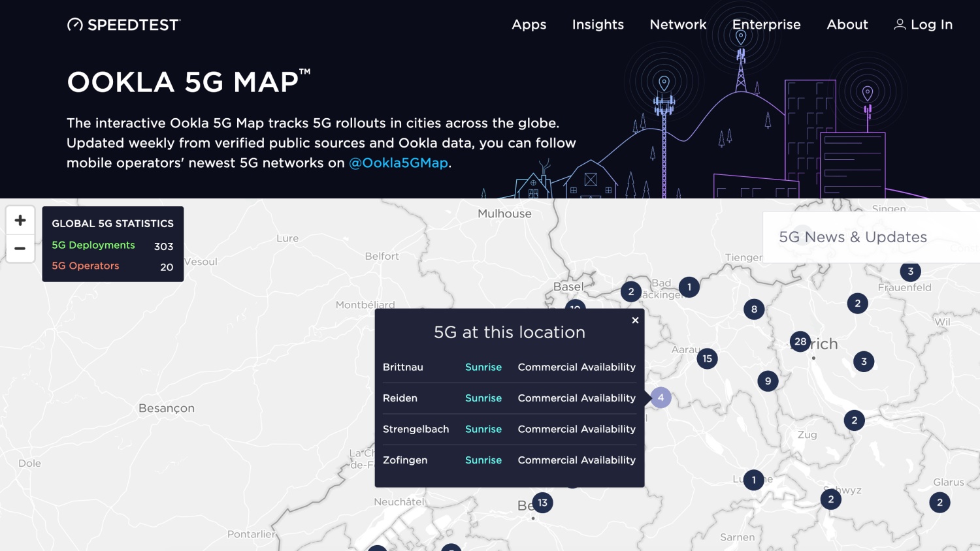The height and width of the screenshot is (551, 980).
Task: Select the Insights menu item
Action: point(598,24)
